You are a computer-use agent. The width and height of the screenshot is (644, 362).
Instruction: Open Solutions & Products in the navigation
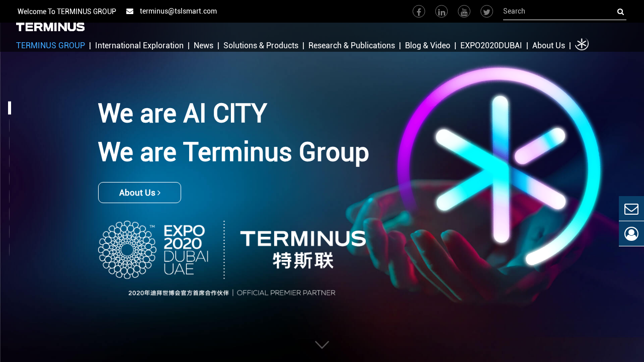coord(261,45)
